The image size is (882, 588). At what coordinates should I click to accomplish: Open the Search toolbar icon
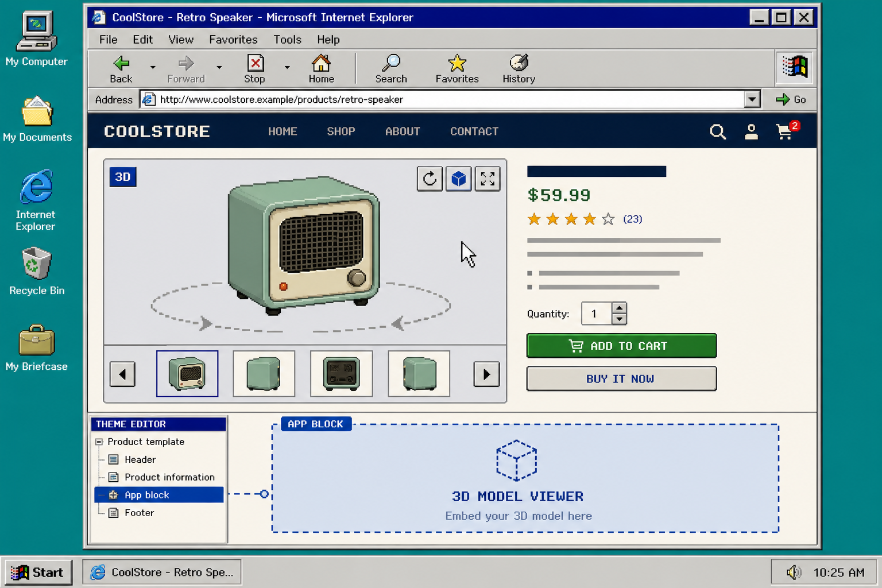(x=391, y=69)
